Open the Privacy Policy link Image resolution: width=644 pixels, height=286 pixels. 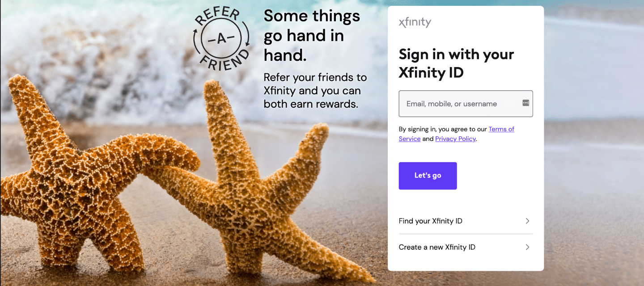tap(455, 139)
